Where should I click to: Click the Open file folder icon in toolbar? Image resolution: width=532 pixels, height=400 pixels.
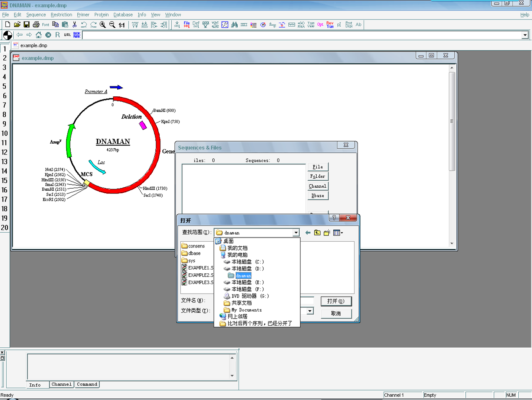point(17,25)
